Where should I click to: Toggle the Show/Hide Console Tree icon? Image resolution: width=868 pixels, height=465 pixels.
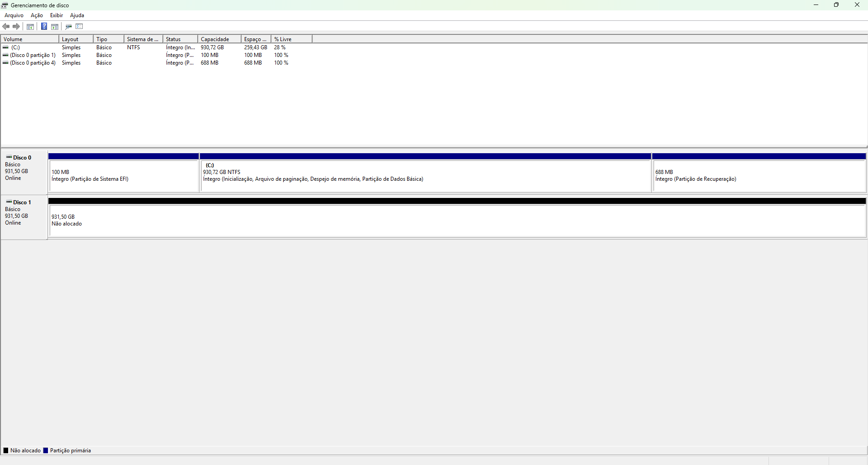point(30,27)
